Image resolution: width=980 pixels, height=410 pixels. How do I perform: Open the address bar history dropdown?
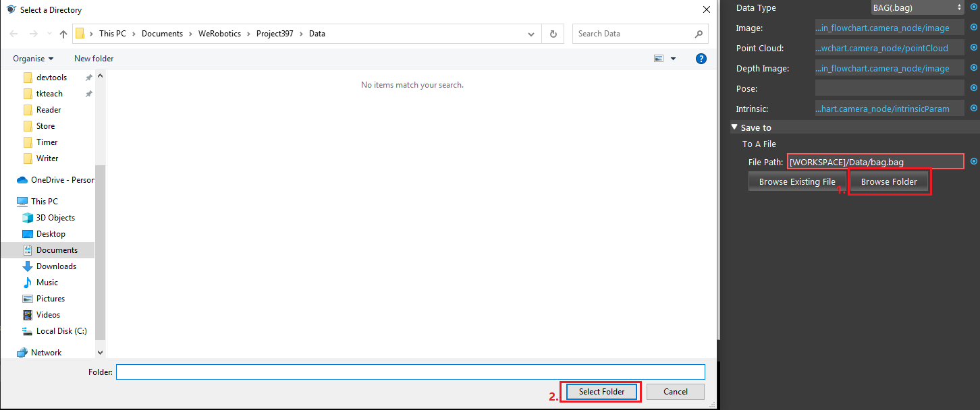tap(532, 34)
